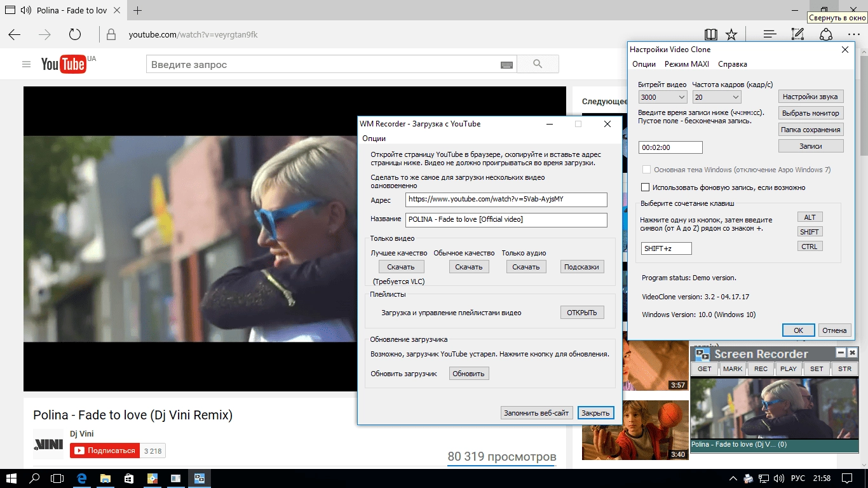This screenshot has height=488, width=868.
Task: Select the ALT hotkey button
Action: (x=810, y=217)
